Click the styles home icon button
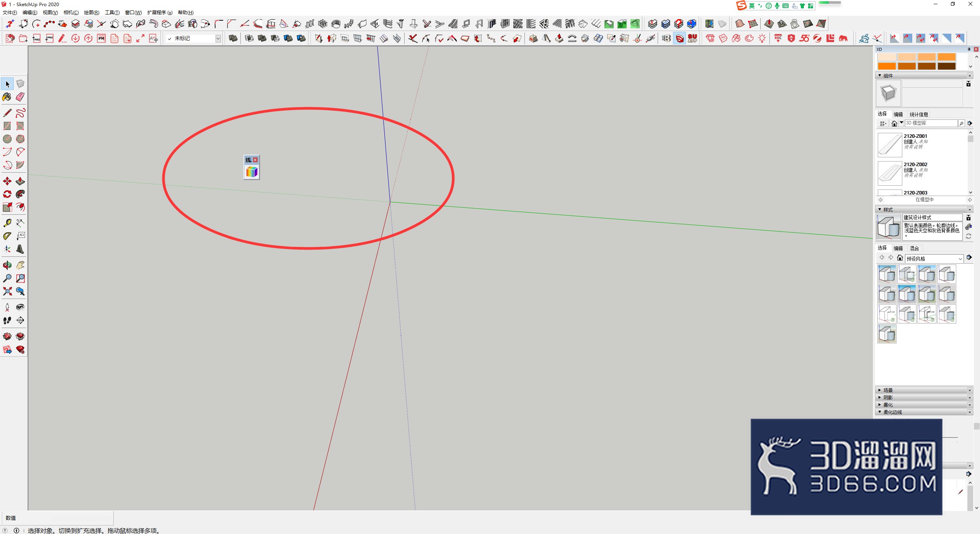The width and height of the screenshot is (980, 534). tap(900, 258)
